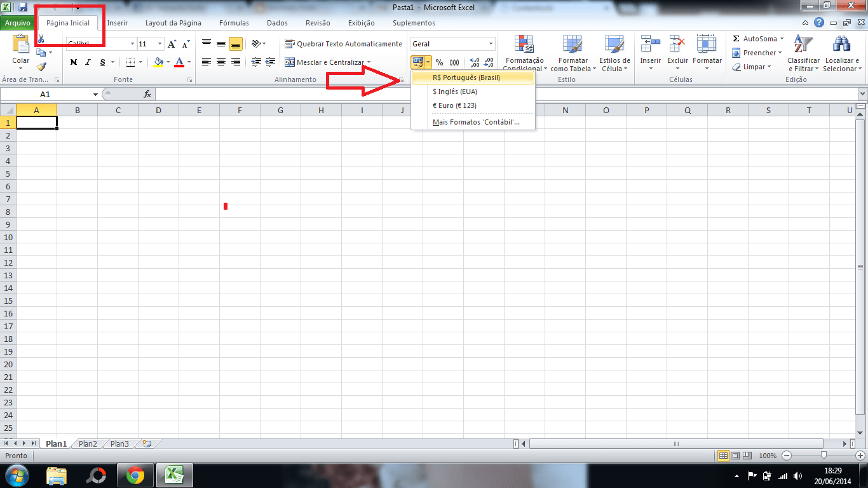Click the AutoSoma sigma icon
Screen dimensions: 868x488
[x=736, y=39]
